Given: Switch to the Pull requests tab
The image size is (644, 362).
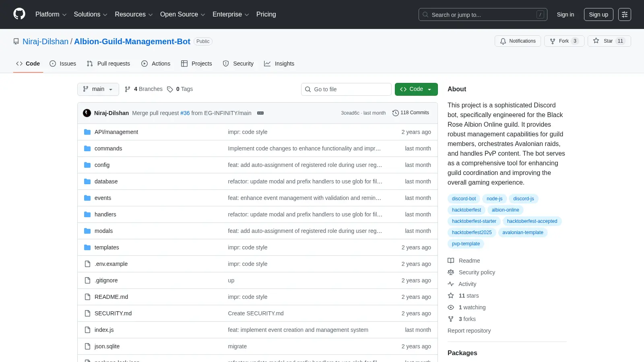Looking at the screenshot, I should tap(108, 64).
